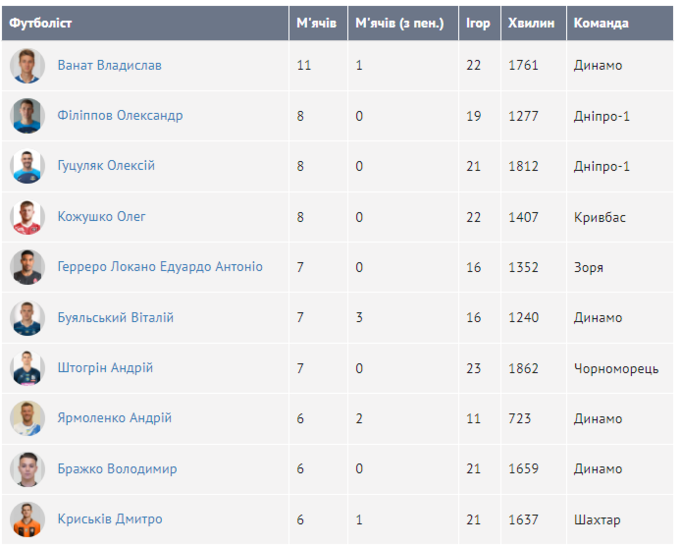Viewport: 680px width, 545px height.
Task: Go to Ярмоленко Андрій profile link
Action: (x=114, y=419)
